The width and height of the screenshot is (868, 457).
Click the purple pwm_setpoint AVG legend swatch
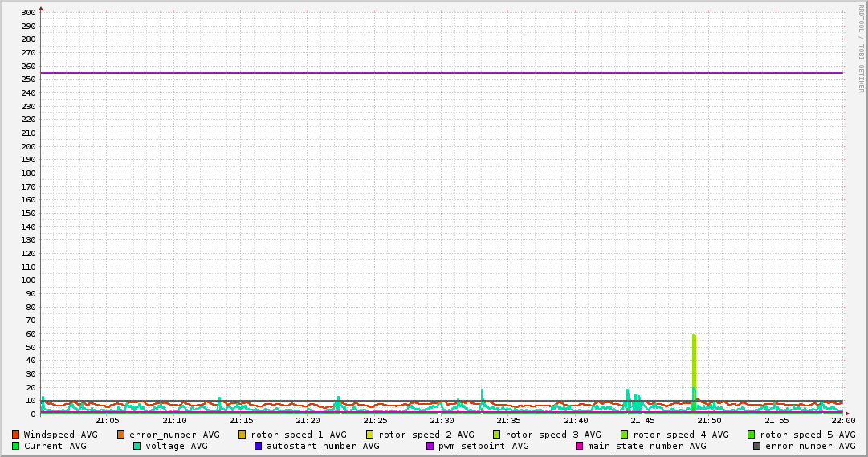click(430, 446)
